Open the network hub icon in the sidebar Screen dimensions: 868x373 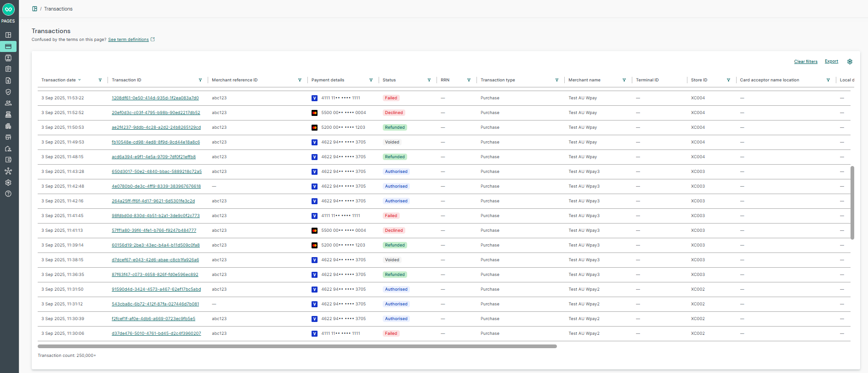point(8,171)
